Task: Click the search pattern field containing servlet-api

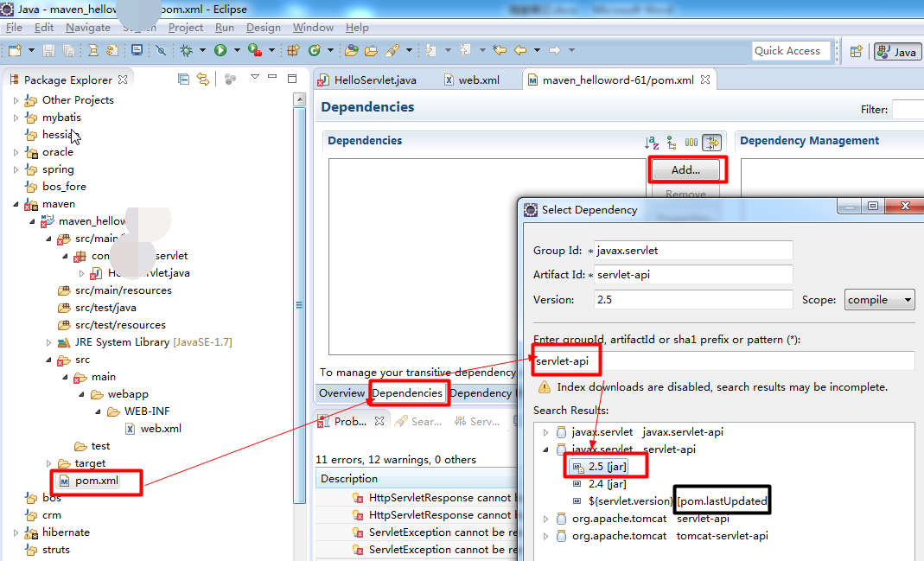Action: (723, 361)
